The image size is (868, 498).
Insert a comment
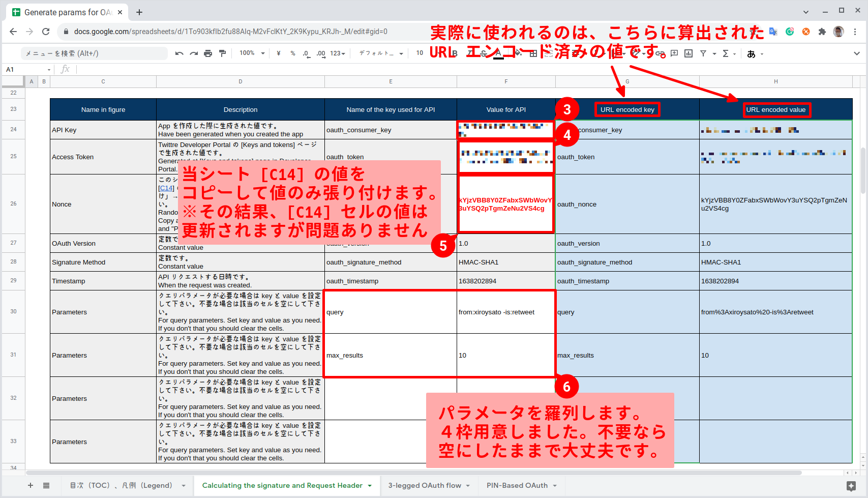673,53
